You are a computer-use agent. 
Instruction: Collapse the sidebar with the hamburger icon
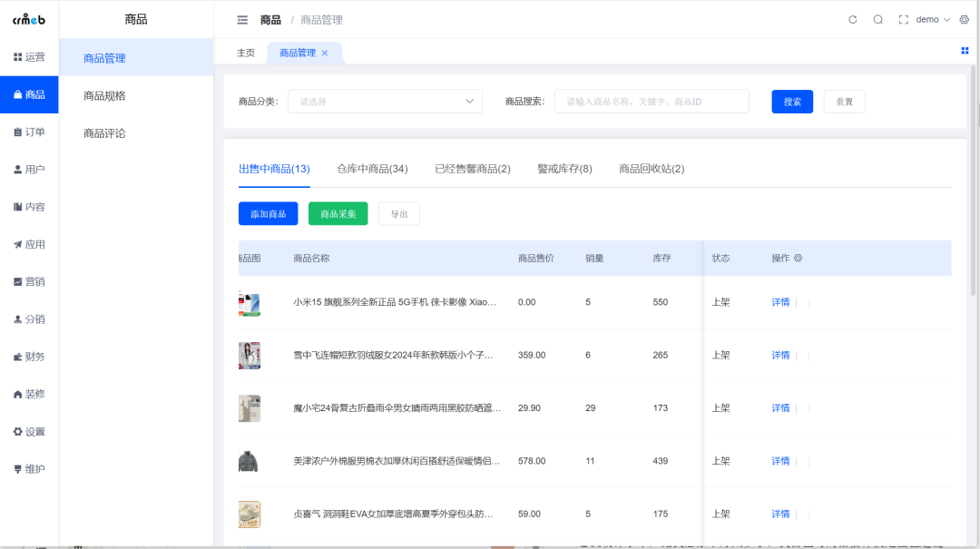pos(241,19)
